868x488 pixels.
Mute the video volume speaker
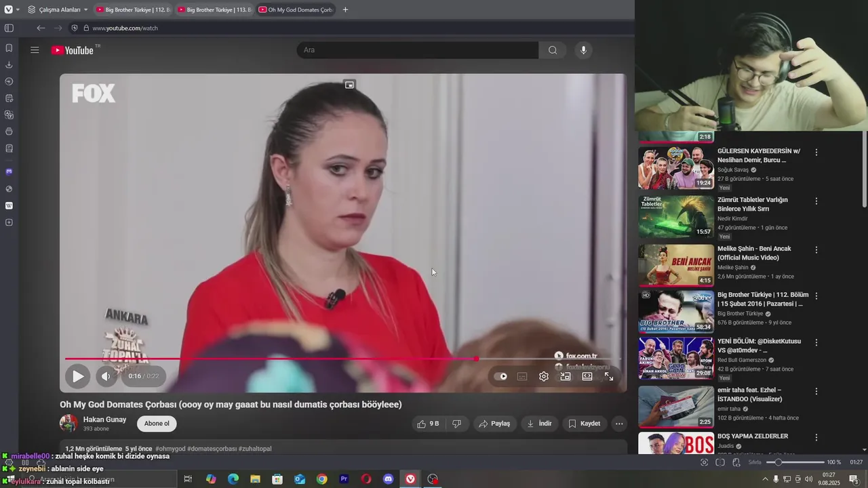click(106, 376)
